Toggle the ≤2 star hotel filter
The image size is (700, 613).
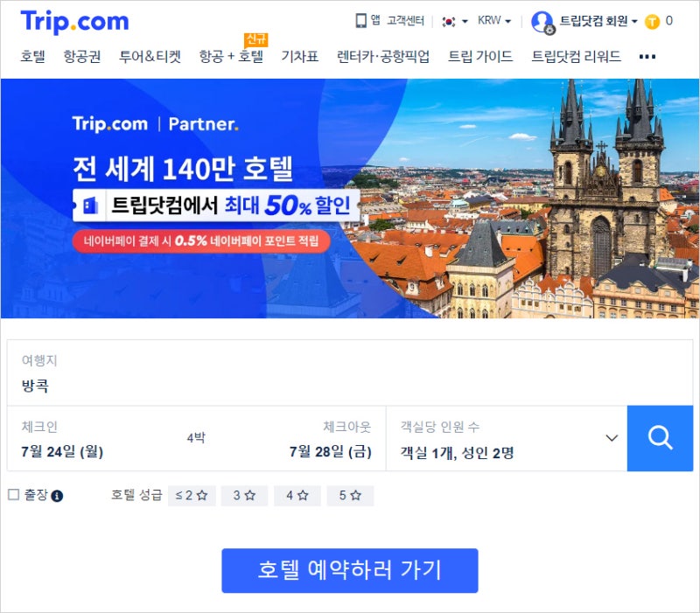192,496
